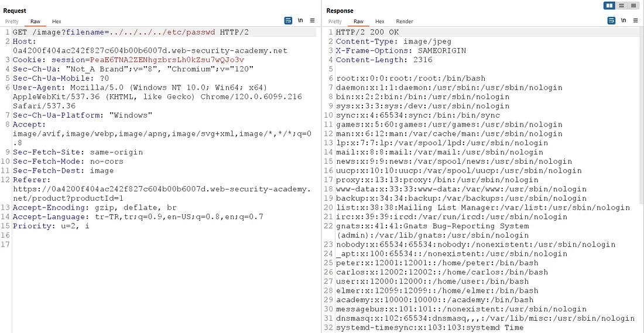Click the Host header name
This screenshot has width=644, height=333.
(23, 42)
